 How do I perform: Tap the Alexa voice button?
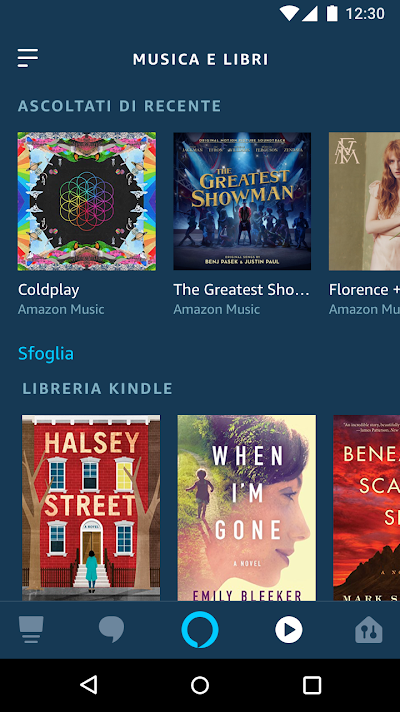click(200, 630)
